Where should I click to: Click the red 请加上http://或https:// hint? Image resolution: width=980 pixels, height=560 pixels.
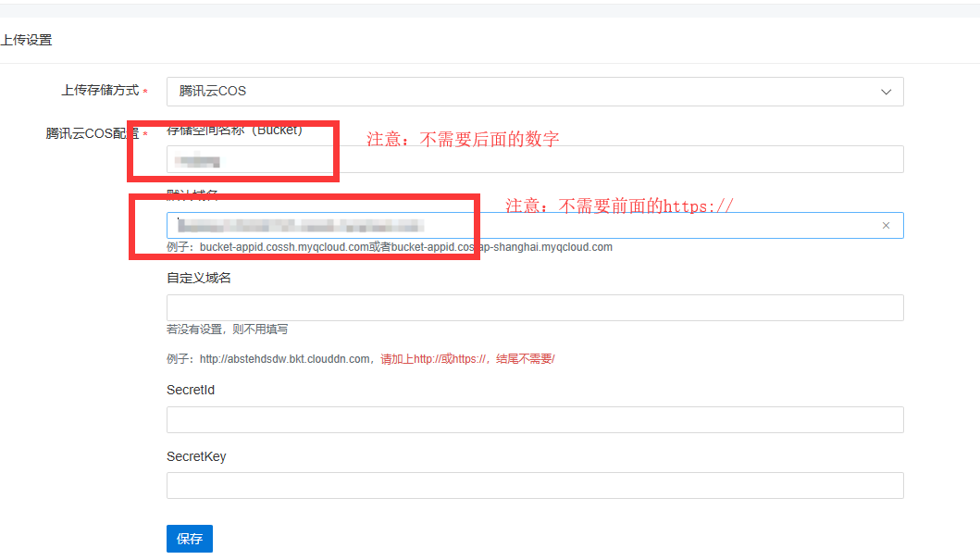click(467, 359)
